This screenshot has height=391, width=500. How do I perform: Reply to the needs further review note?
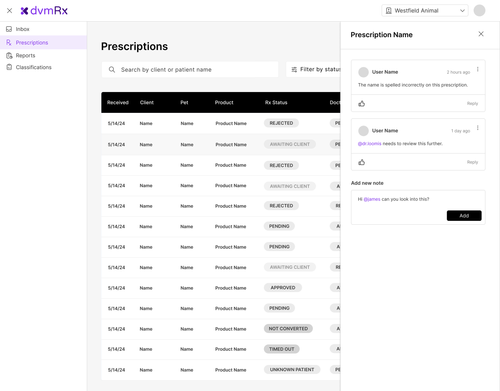[472, 162]
